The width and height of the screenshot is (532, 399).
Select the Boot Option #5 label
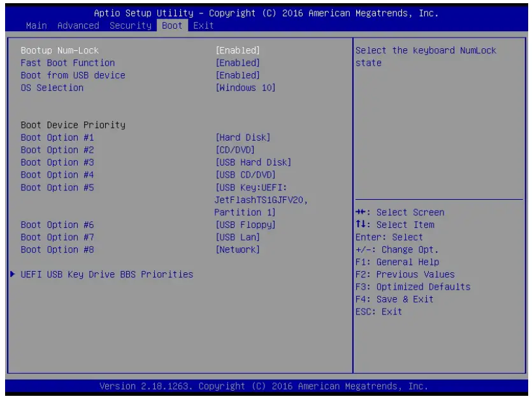pyautogui.click(x=57, y=188)
